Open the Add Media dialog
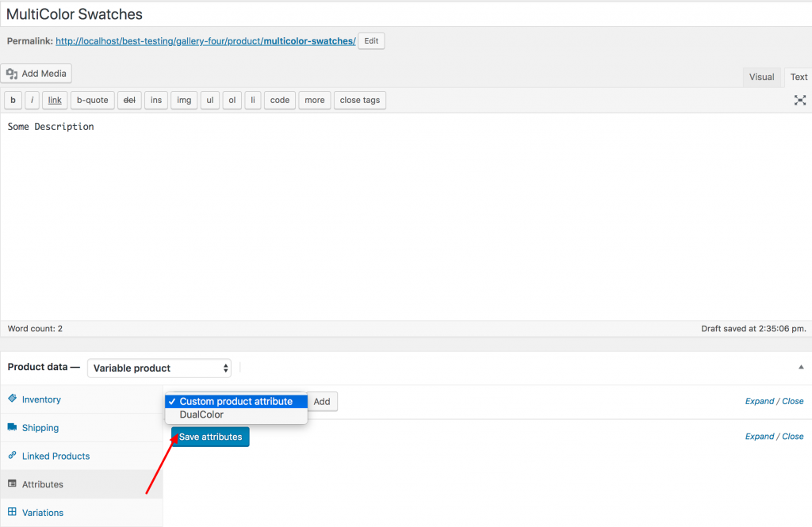This screenshot has width=812, height=527. click(x=36, y=73)
